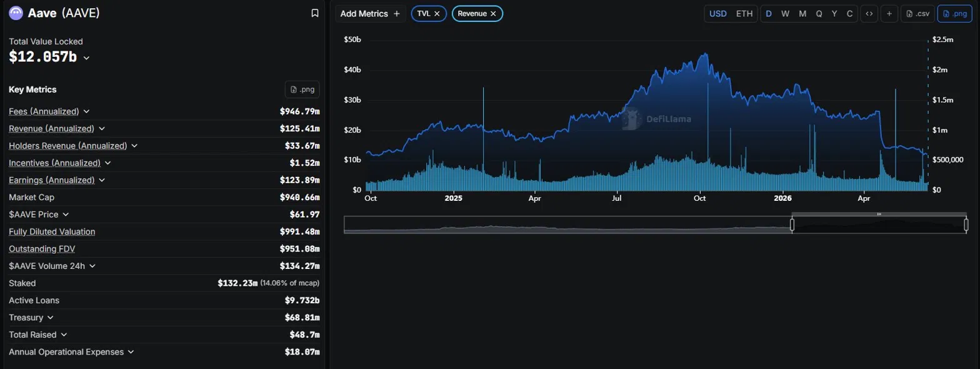Expand Fees (Annualized) details
This screenshot has width=980, height=369.
click(86, 111)
